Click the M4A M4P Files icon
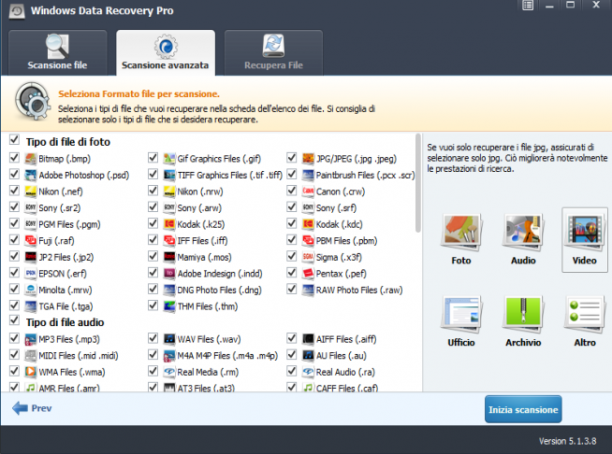Screen dimensions: 612x454 169,355
